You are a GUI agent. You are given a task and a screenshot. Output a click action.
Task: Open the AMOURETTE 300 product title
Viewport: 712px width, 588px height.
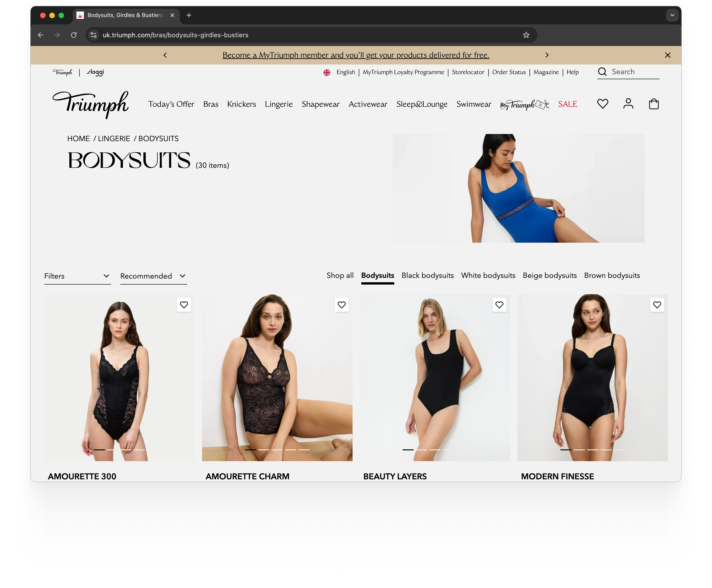pyautogui.click(x=82, y=477)
